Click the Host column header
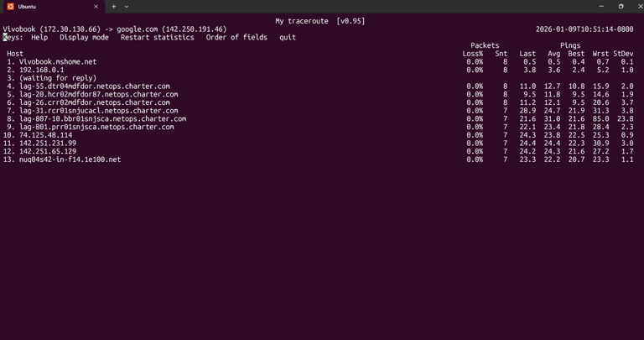This screenshot has width=644, height=340. pos(15,54)
